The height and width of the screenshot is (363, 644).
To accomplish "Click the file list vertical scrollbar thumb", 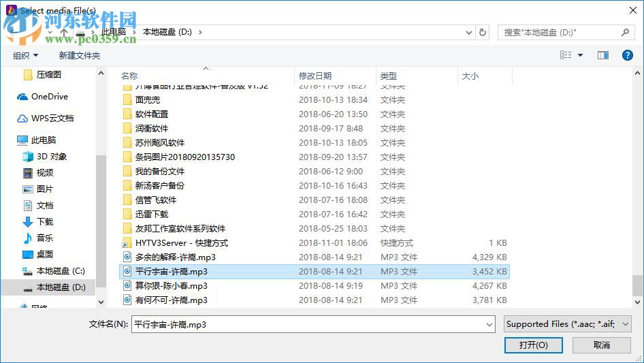I will (637, 285).
